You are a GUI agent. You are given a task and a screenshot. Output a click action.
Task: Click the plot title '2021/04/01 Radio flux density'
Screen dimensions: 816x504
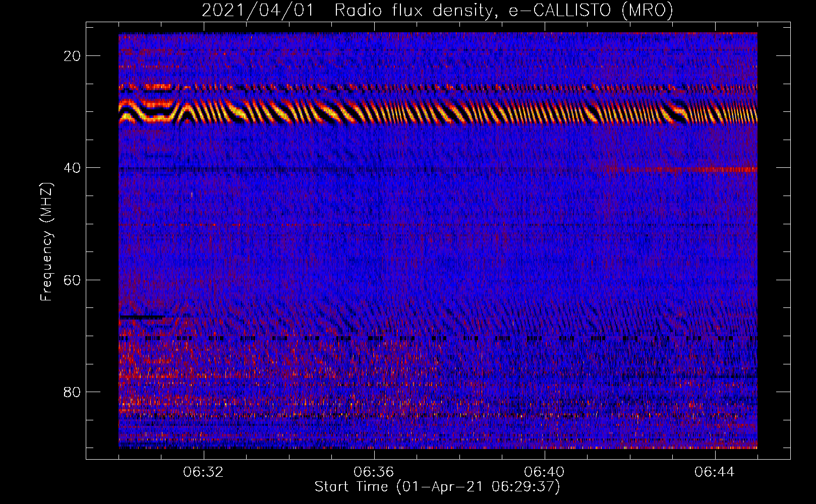click(437, 10)
